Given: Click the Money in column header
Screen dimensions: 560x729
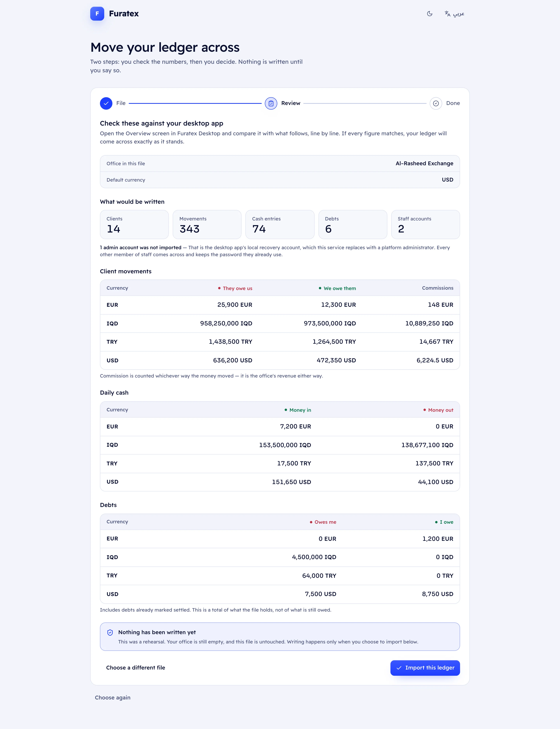Looking at the screenshot, I should click(x=298, y=410).
